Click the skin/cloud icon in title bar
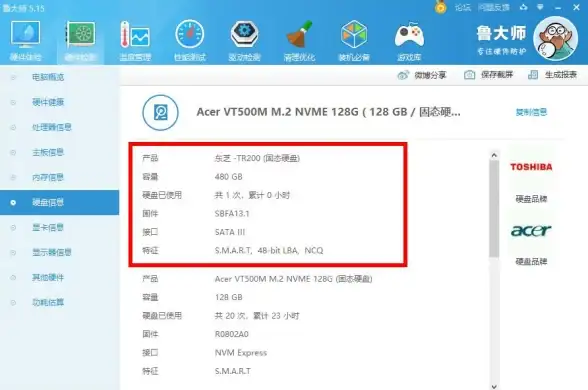 524,7
